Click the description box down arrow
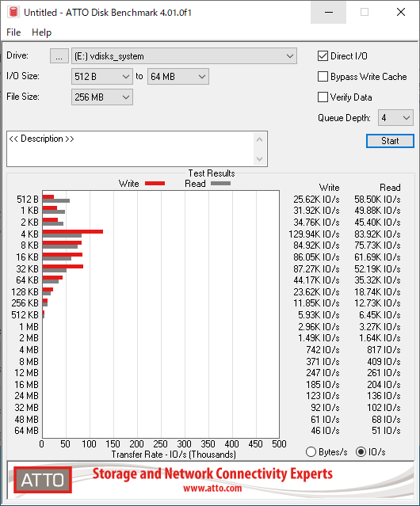Viewport: 420px width, 506px height. click(260, 159)
